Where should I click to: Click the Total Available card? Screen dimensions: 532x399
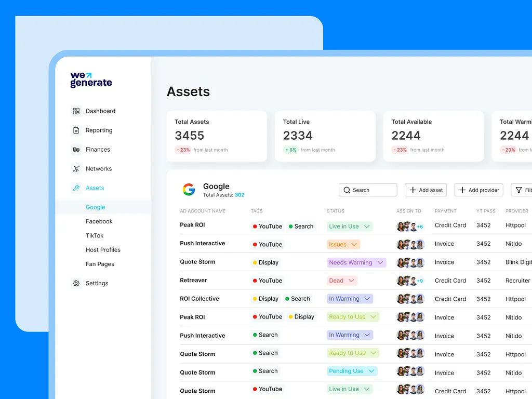pos(434,136)
